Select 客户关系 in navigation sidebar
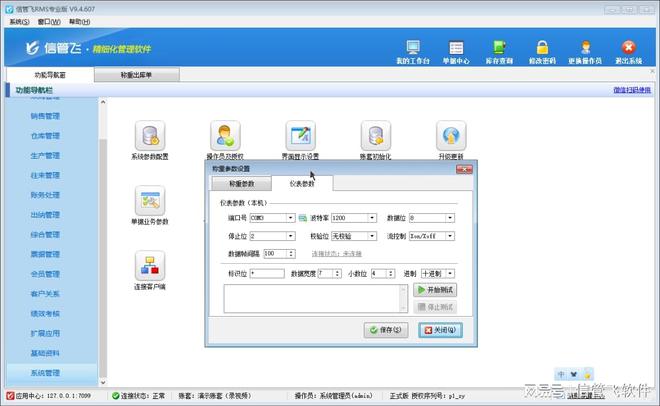 (x=45, y=294)
